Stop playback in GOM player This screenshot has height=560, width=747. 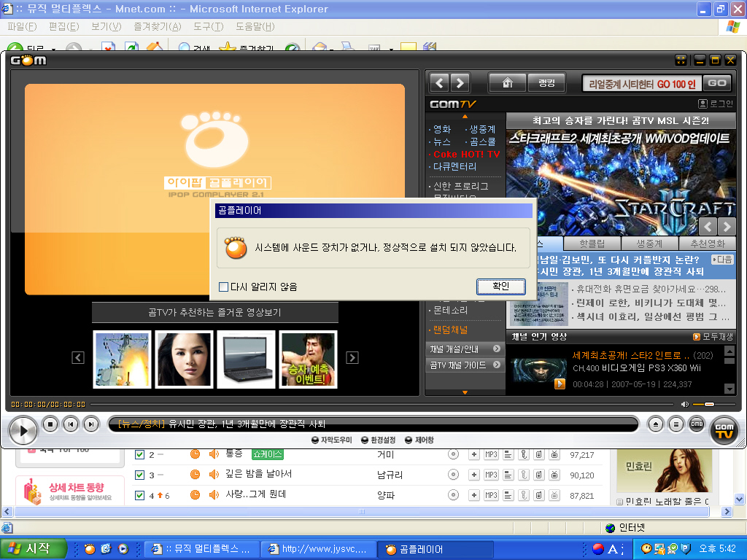tap(50, 424)
